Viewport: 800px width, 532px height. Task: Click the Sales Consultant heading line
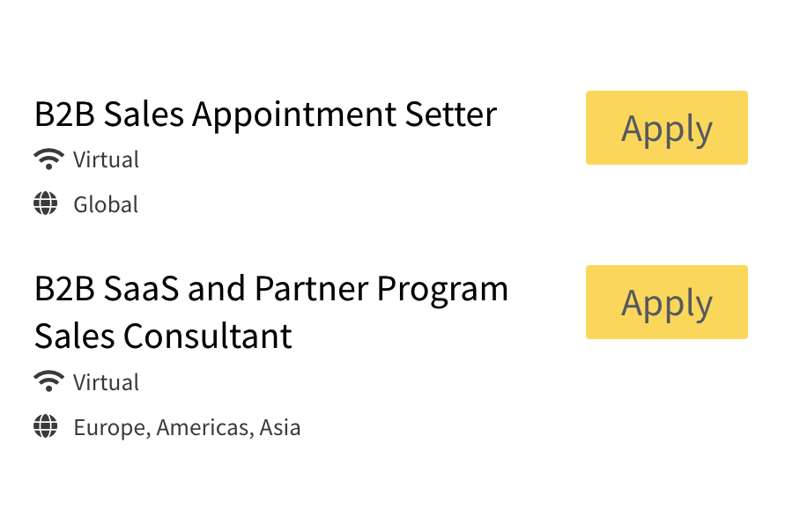pos(163,336)
